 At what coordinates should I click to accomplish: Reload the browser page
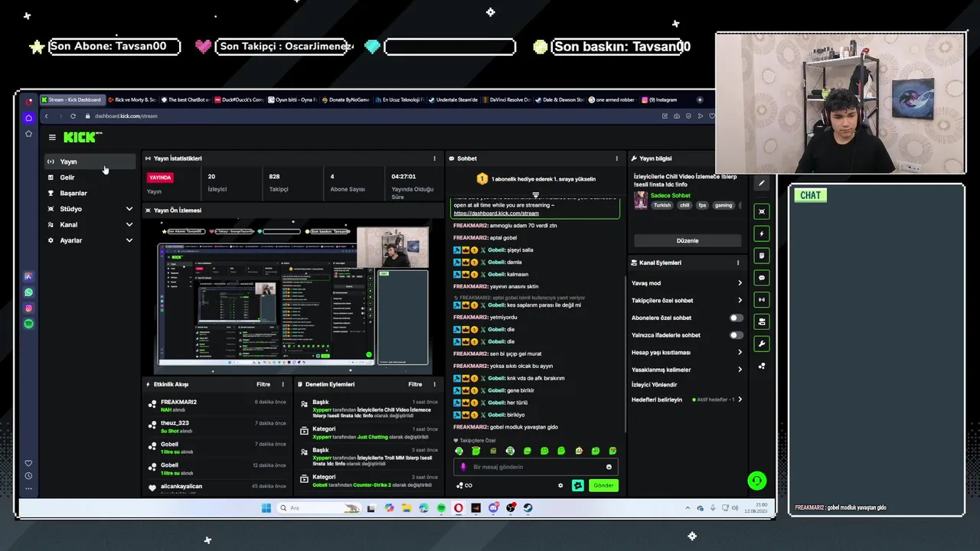point(73,116)
